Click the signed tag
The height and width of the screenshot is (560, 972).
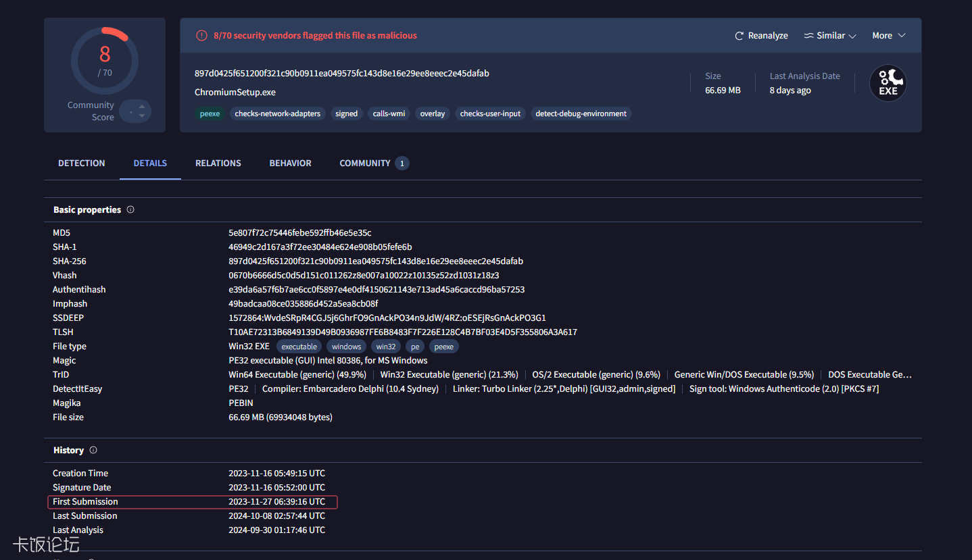pyautogui.click(x=347, y=113)
